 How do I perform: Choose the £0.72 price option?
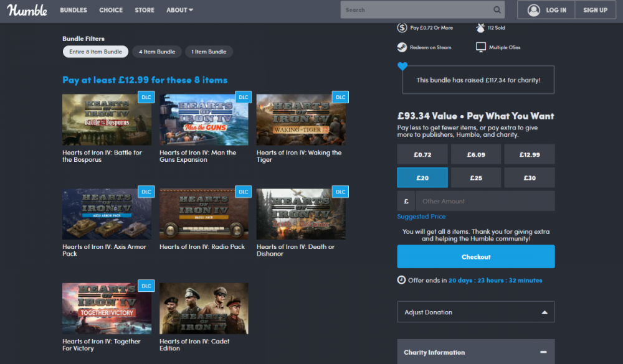tap(422, 154)
